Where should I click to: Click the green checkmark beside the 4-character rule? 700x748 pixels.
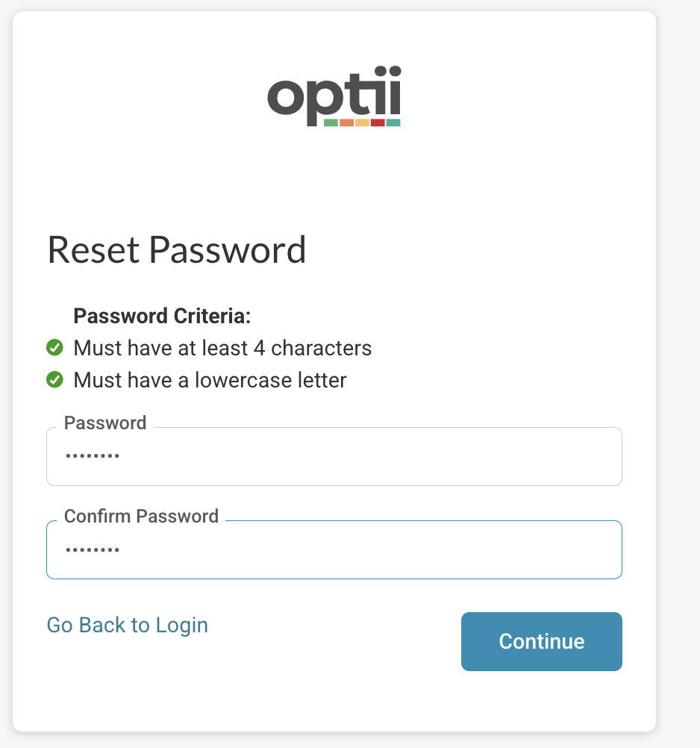(x=55, y=347)
